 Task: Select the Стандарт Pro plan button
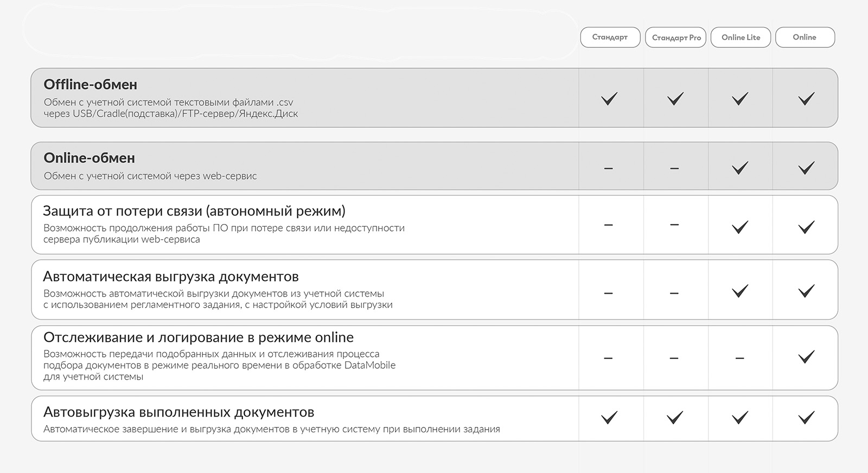point(676,37)
